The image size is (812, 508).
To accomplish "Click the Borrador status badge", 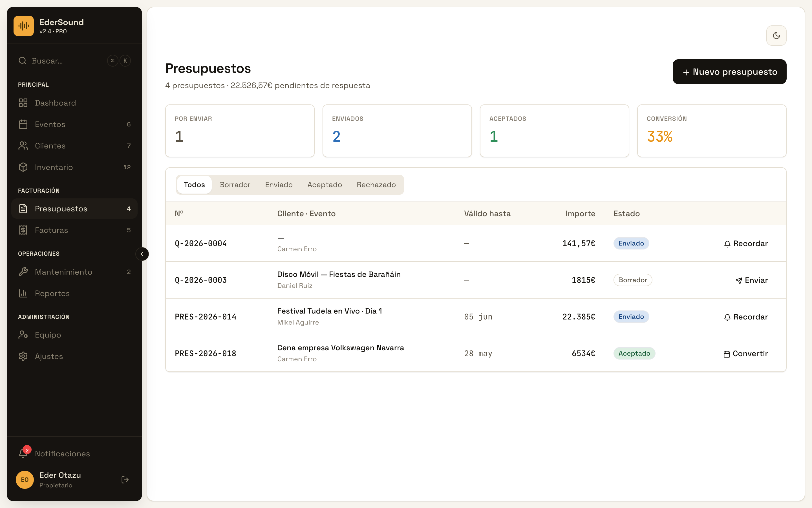I will point(632,280).
